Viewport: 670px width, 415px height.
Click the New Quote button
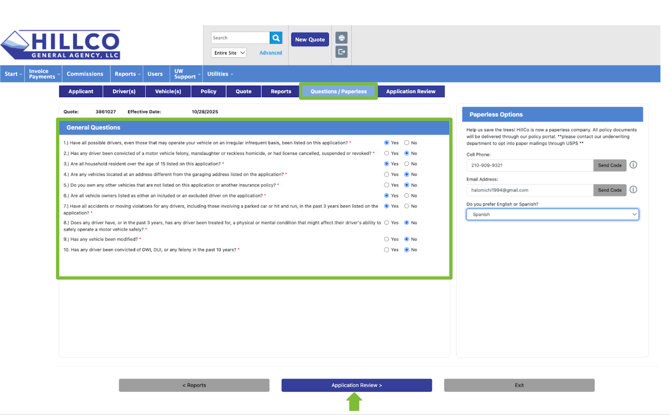tap(310, 39)
